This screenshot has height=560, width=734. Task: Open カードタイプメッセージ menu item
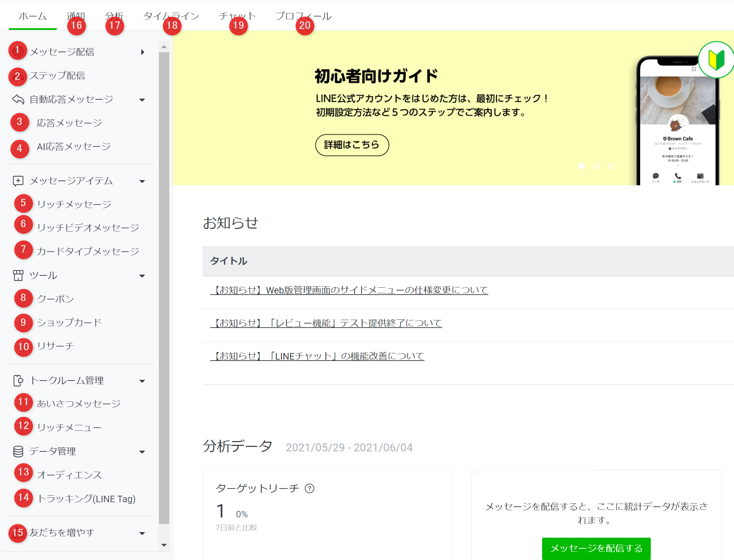88,251
